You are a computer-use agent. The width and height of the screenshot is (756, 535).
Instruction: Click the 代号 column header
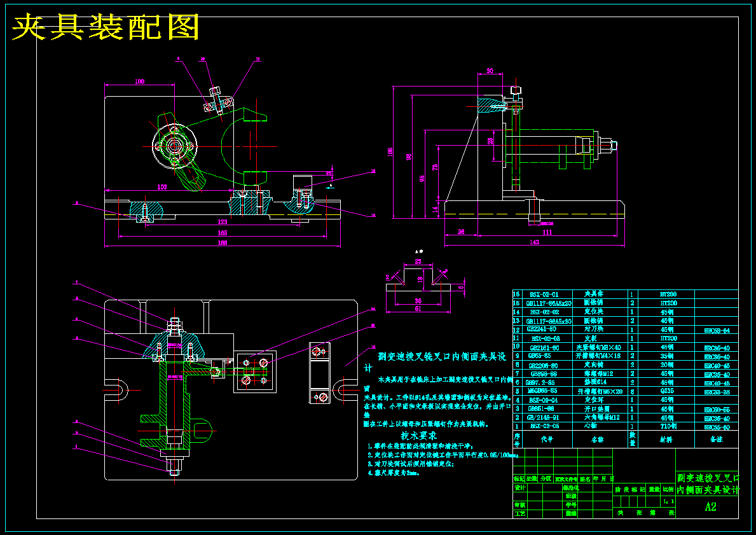tap(547, 440)
